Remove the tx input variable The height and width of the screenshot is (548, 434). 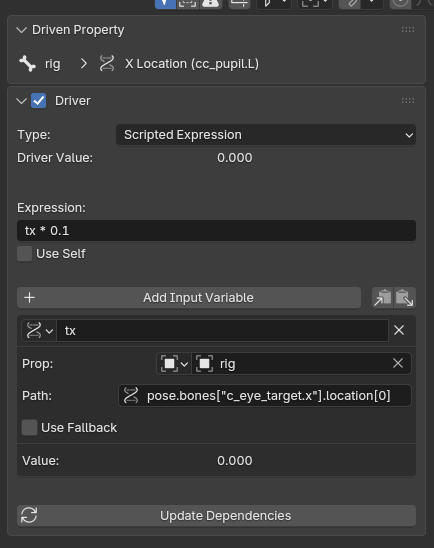click(399, 330)
